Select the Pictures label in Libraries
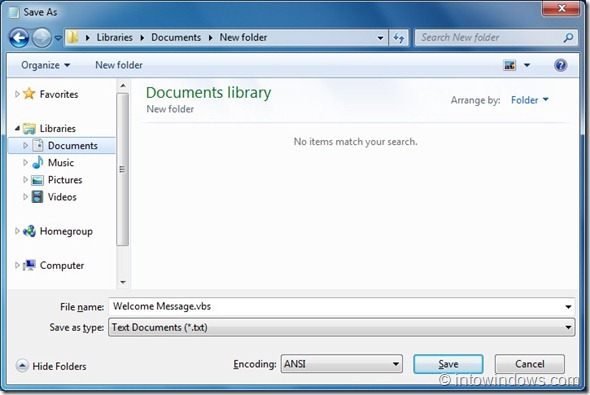590x395 pixels. pyautogui.click(x=65, y=180)
